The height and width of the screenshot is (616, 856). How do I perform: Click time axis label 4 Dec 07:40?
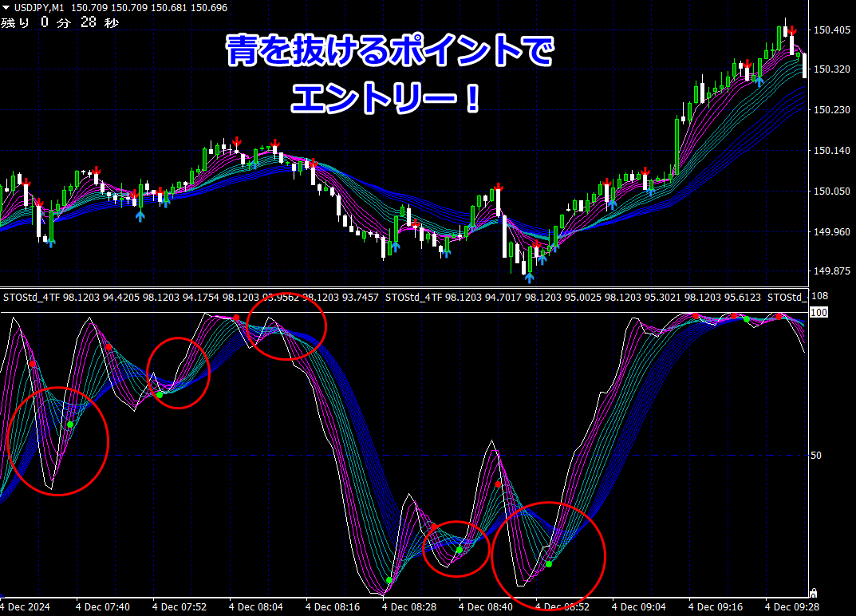(x=103, y=606)
